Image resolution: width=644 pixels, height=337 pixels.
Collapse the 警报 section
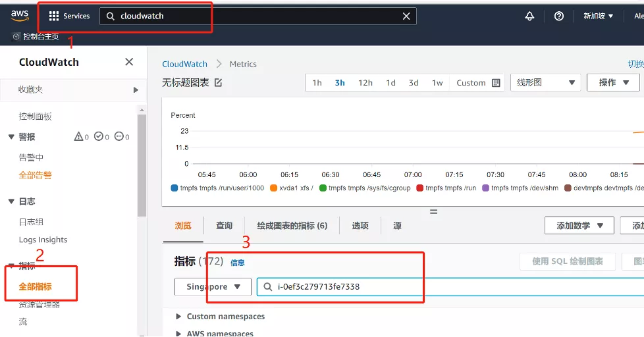pyautogui.click(x=11, y=137)
